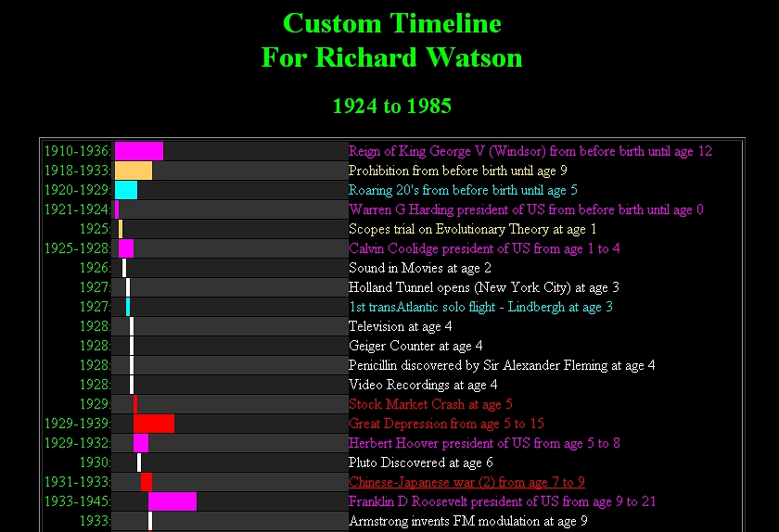Click the orange Prohibition timeline bar
This screenshot has width=779, height=532.
pyautogui.click(x=134, y=171)
